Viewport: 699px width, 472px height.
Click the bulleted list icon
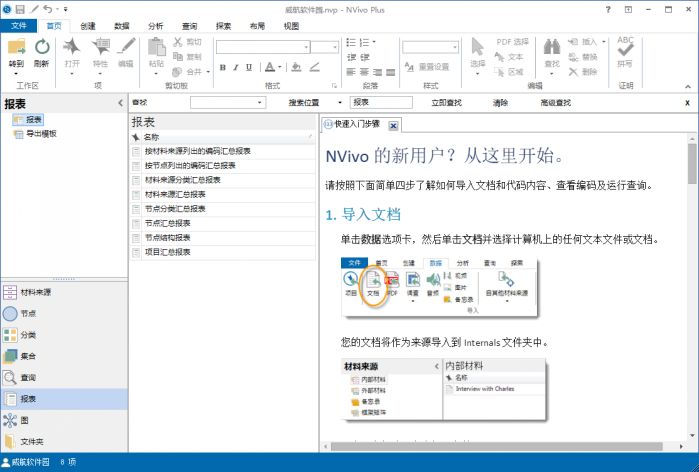click(351, 42)
